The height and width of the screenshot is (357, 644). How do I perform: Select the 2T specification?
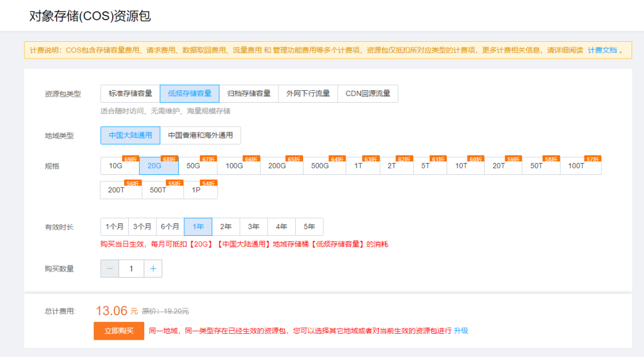click(x=396, y=166)
